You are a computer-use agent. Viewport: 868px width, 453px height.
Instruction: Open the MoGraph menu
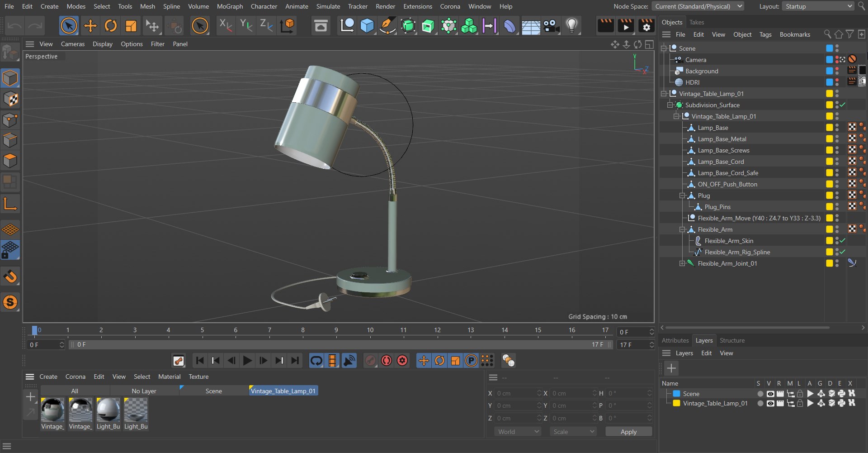tap(230, 6)
